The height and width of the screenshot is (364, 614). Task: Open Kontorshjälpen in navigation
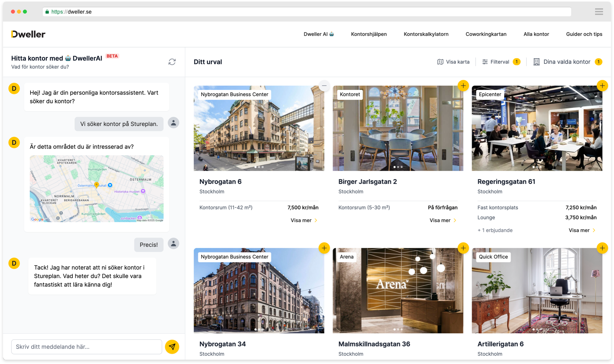369,34
